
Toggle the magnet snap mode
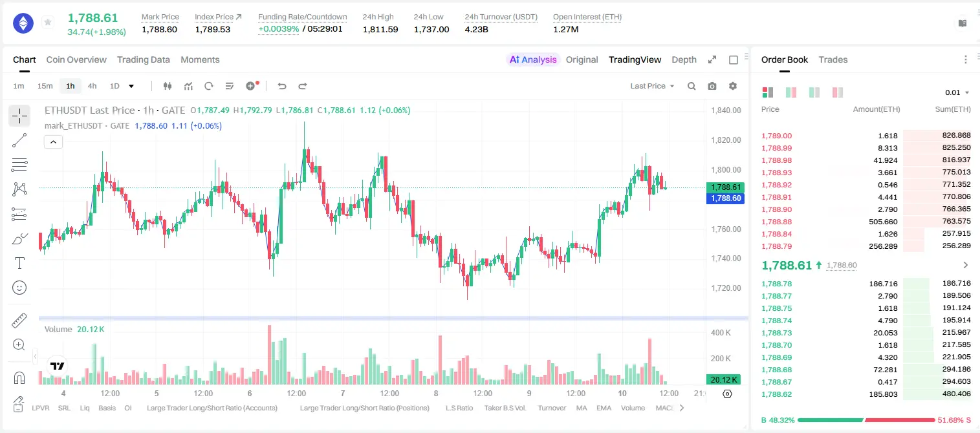[19, 378]
